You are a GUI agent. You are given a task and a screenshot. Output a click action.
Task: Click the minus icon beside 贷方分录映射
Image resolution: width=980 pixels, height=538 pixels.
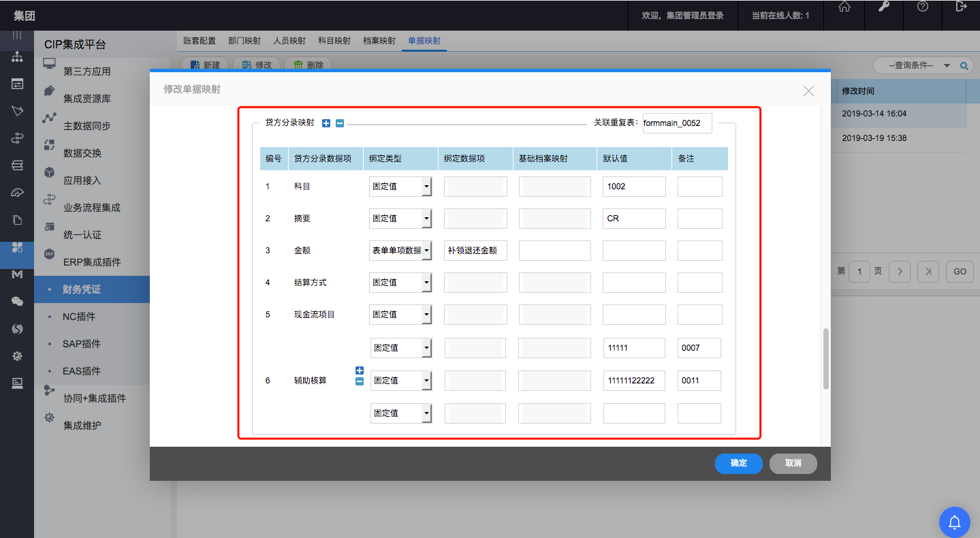pos(340,123)
